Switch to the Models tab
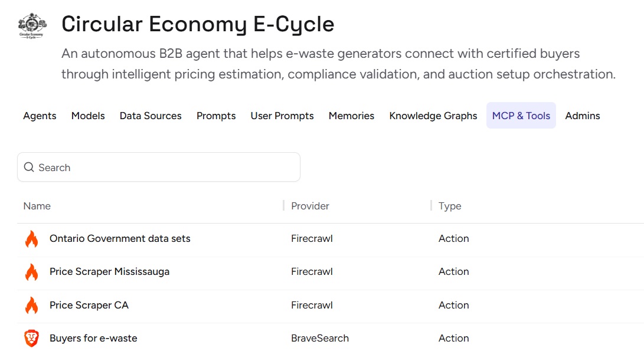This screenshot has height=351, width=644. pos(88,116)
